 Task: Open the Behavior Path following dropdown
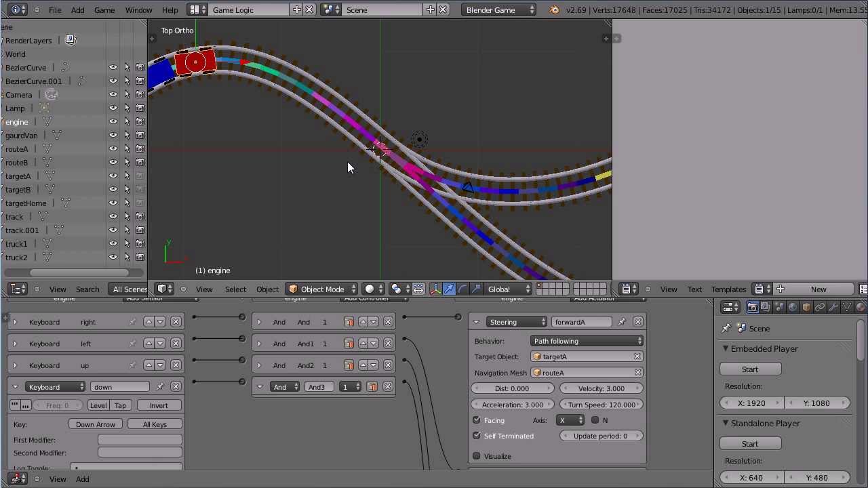coord(587,341)
